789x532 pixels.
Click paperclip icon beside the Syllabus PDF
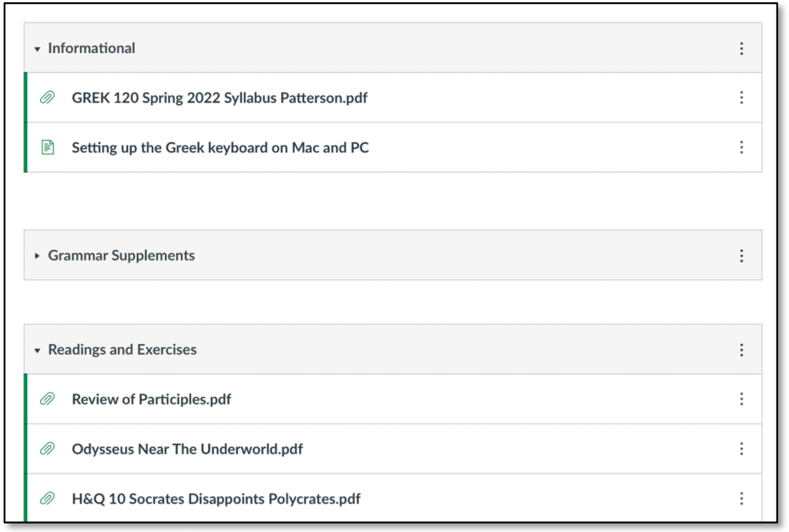click(x=47, y=98)
